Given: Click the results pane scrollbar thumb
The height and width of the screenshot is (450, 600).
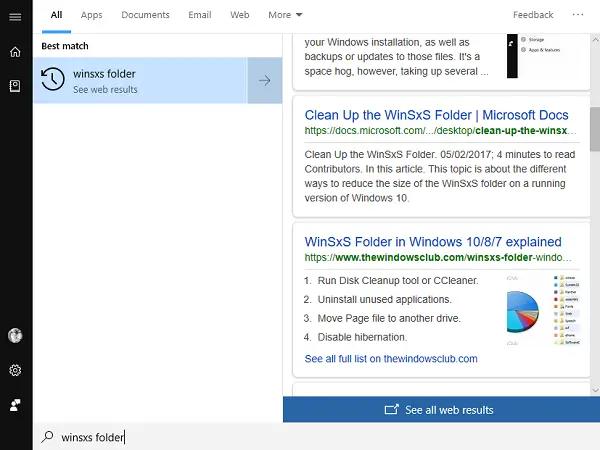Looking at the screenshot, I should click(595, 129).
